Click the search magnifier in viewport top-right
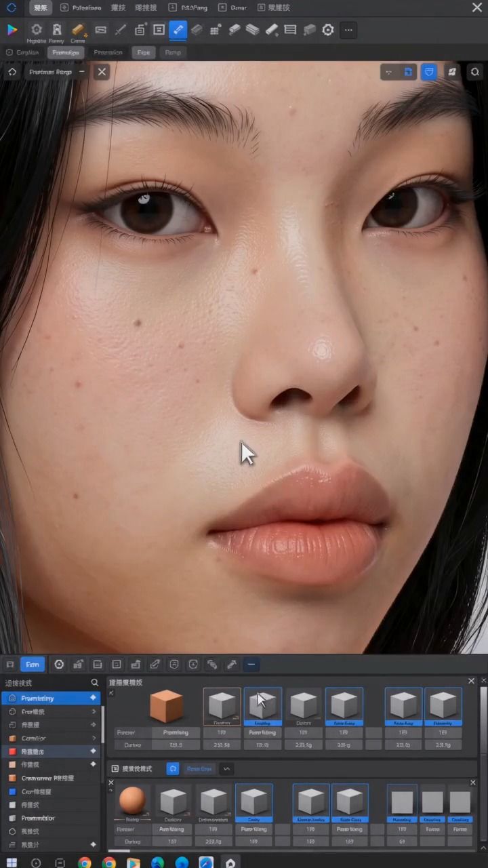Image resolution: width=488 pixels, height=868 pixels. coord(475,71)
